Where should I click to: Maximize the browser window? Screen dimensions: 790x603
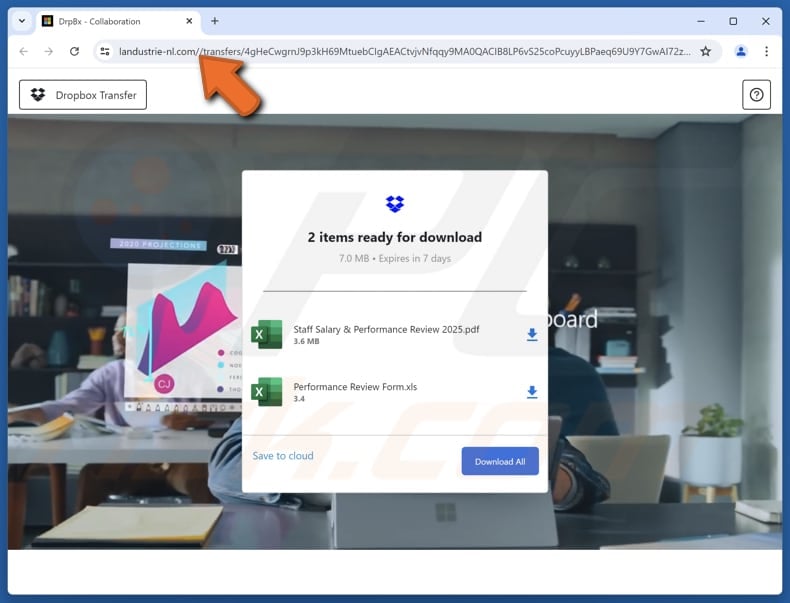coord(733,21)
